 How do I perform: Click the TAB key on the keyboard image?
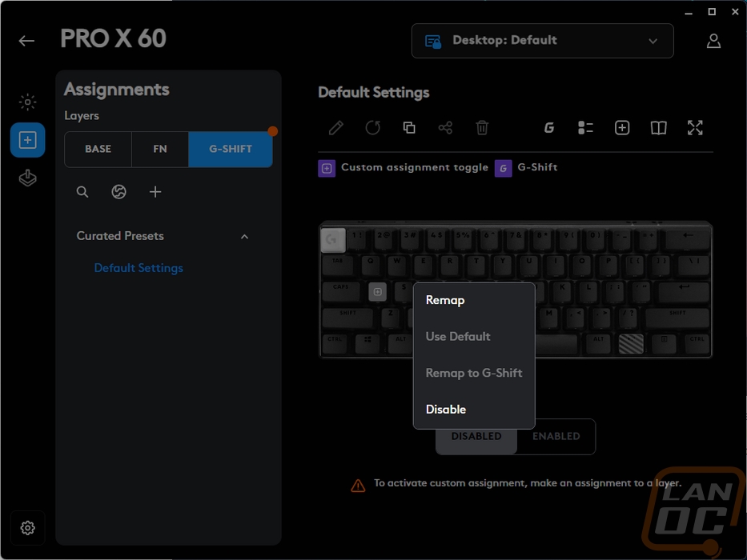337,266
